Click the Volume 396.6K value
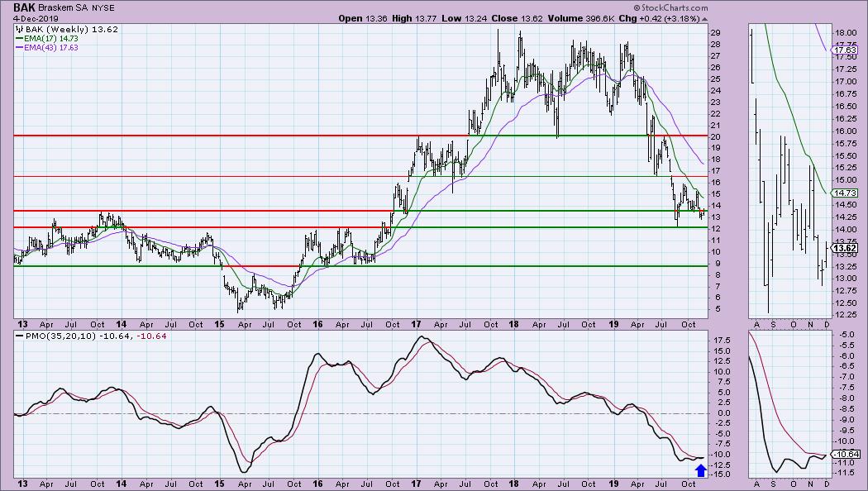The height and width of the screenshot is (491, 868). 580,18
